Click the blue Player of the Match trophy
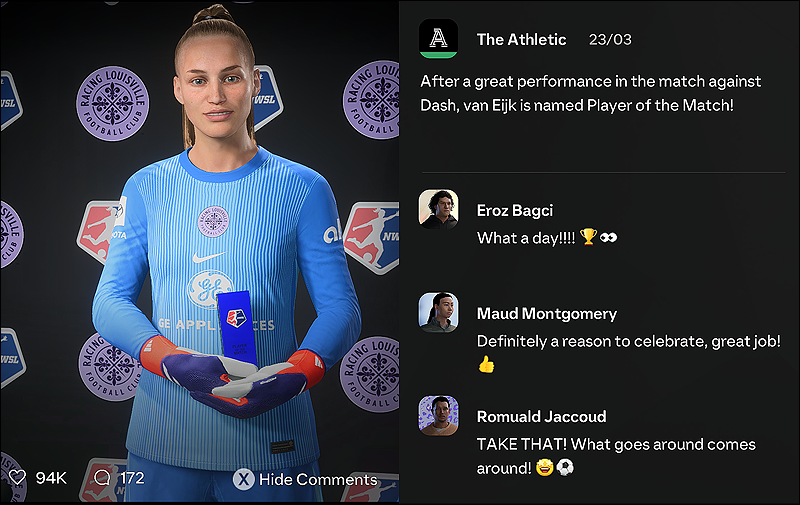Viewport: 800px width, 505px height. [237, 327]
